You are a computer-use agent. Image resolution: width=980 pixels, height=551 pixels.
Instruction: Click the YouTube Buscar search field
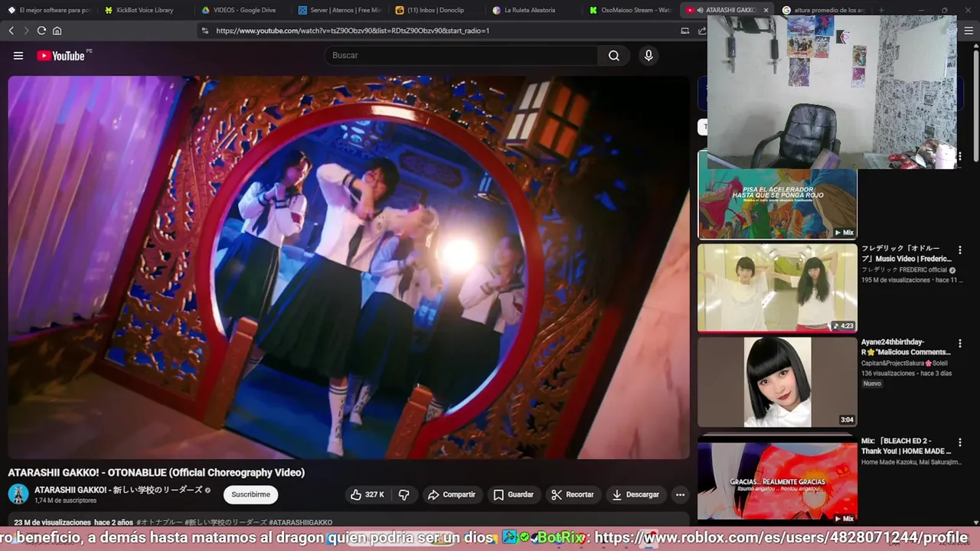point(462,55)
